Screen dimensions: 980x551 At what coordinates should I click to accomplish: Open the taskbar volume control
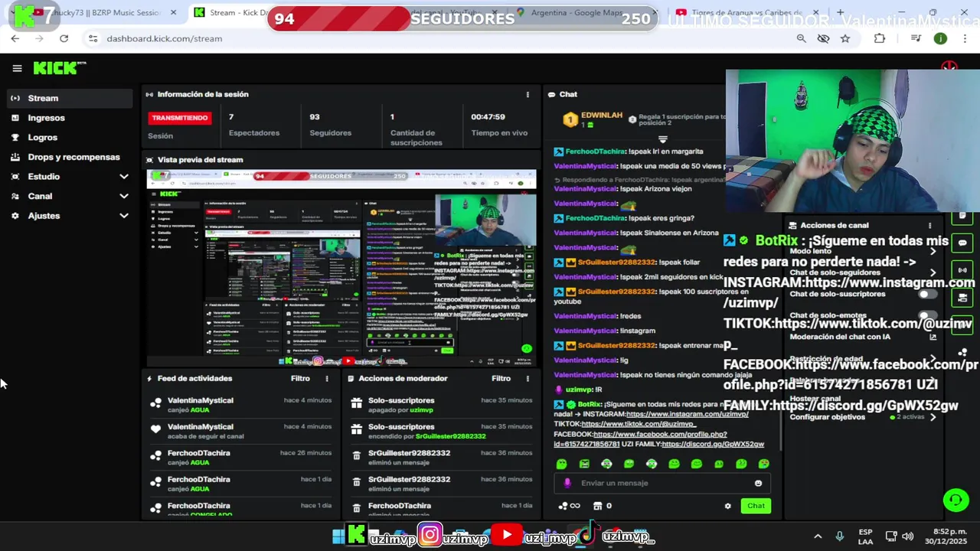point(908,536)
